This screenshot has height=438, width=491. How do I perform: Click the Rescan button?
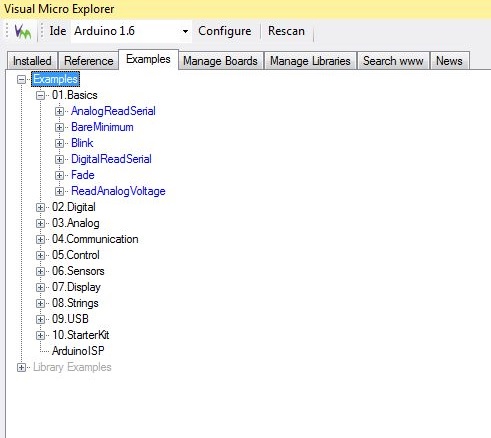pos(286,31)
